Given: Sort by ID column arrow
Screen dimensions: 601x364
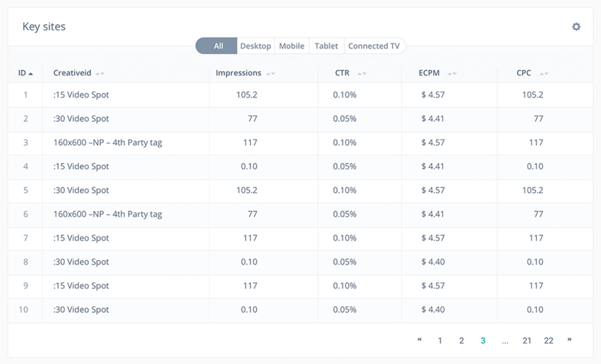Looking at the screenshot, I should [31, 74].
